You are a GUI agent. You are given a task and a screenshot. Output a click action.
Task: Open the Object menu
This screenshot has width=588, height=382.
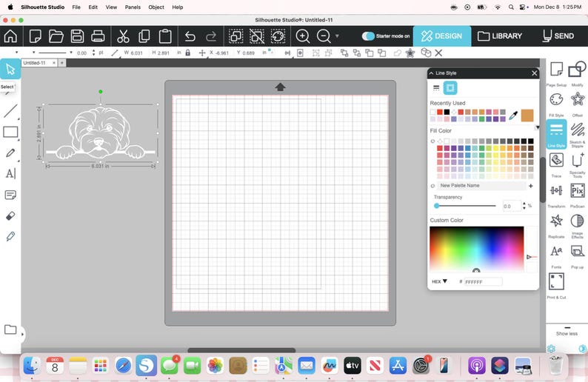[156, 7]
